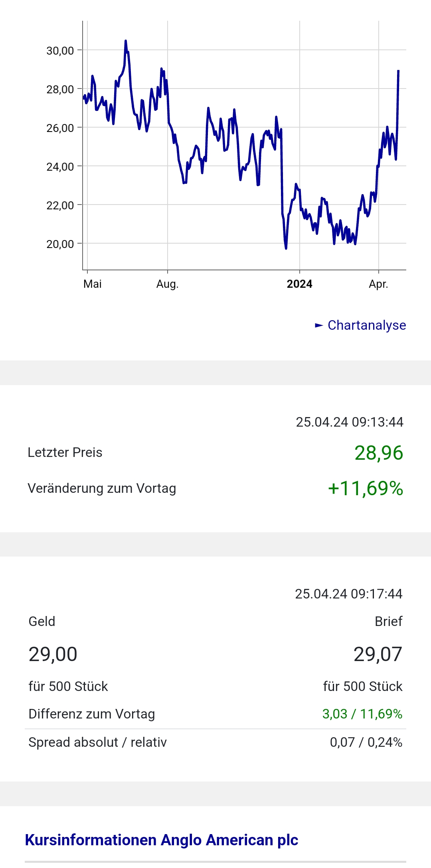
Task: Click the Geld price 29,00
Action: (x=53, y=654)
